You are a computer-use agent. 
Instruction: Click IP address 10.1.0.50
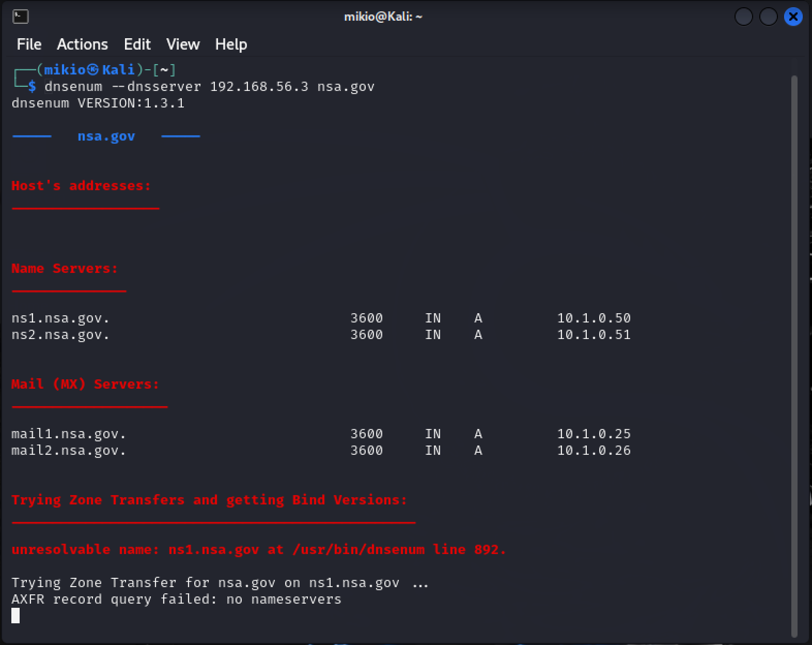point(594,318)
